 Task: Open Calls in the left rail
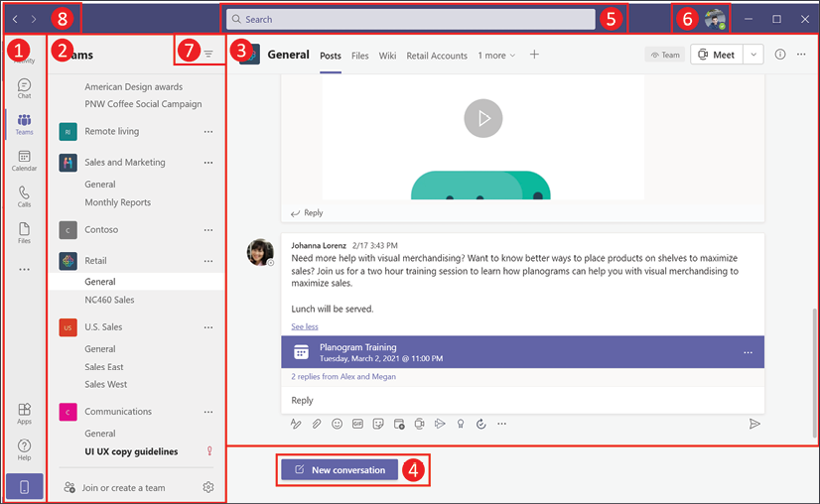pos(24,196)
